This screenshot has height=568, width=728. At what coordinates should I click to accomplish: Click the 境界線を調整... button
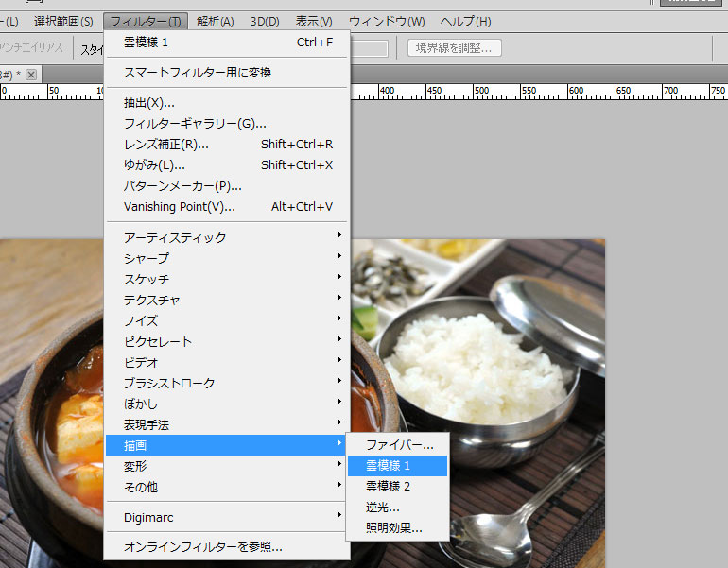pyautogui.click(x=455, y=48)
